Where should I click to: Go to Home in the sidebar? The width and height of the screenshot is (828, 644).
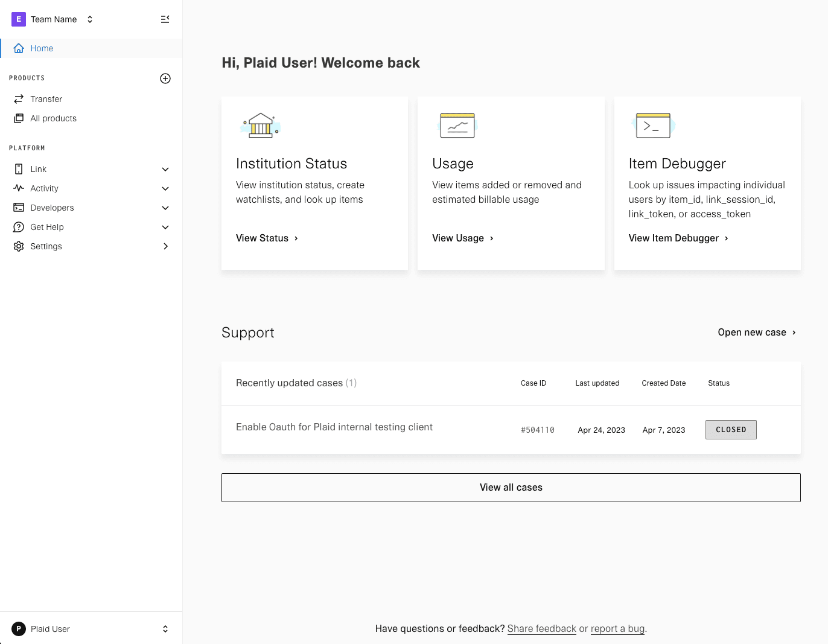click(x=42, y=48)
